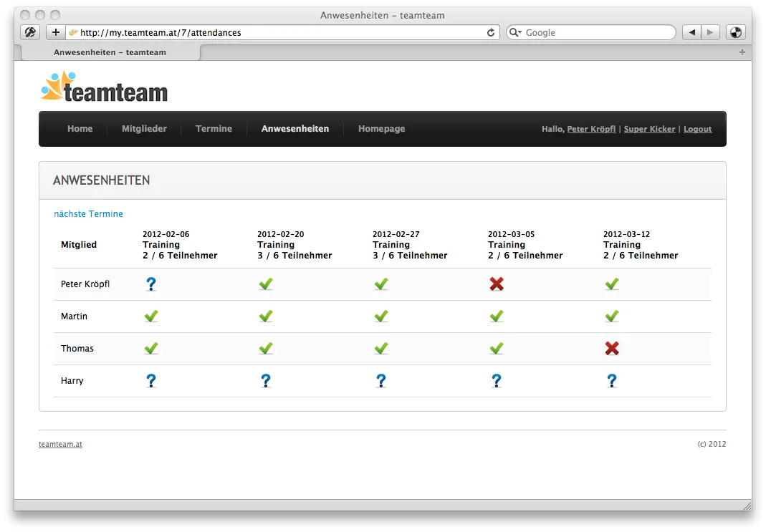
Task: Click Martin's green checkmark for 2012-02-20
Action: (266, 316)
